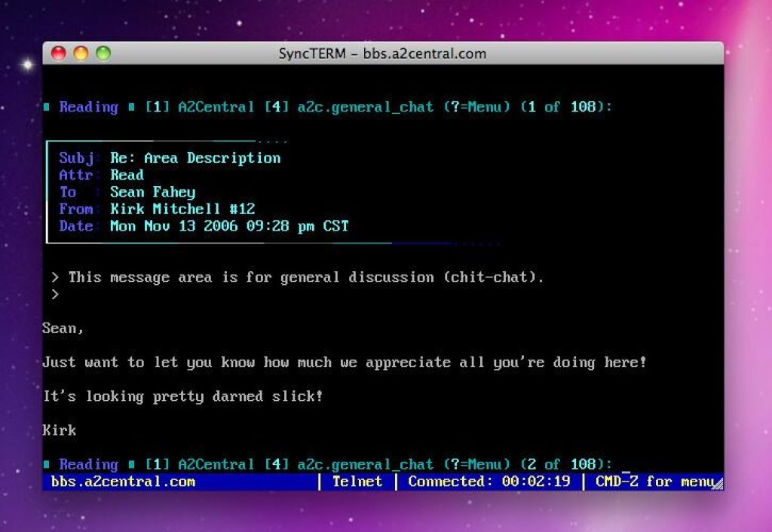Image resolution: width=772 pixels, height=532 pixels.
Task: Click the green zoom button on the window
Action: click(103, 54)
